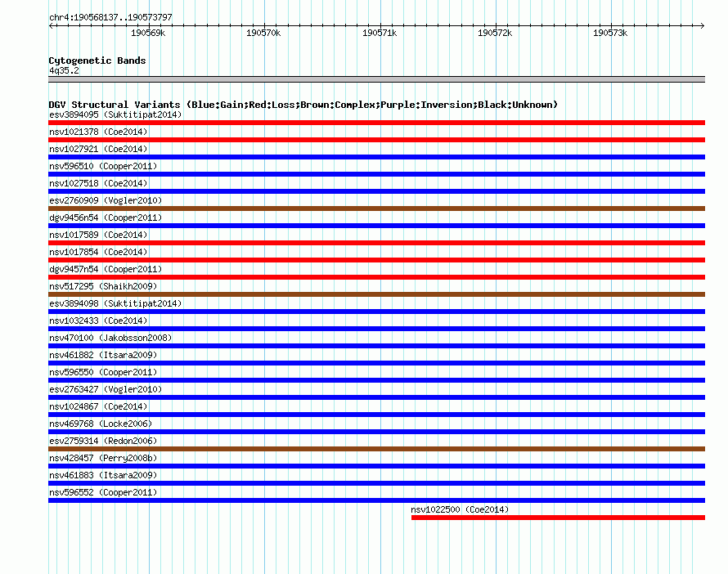Screen dimensions: 728x574
Task: Click the nsv461882 (Itsara2009) label
Action: [103, 355]
